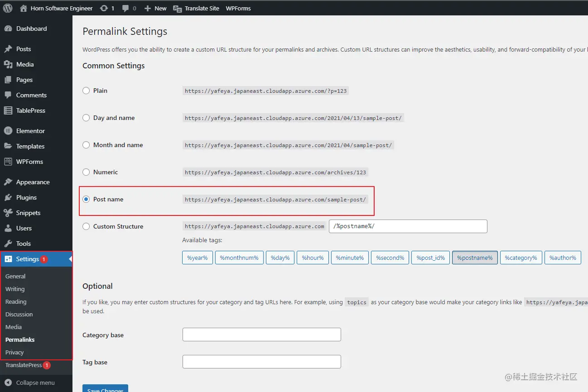Image resolution: width=588 pixels, height=392 pixels.
Task: Click the Snippets scissors icon
Action: click(x=8, y=213)
